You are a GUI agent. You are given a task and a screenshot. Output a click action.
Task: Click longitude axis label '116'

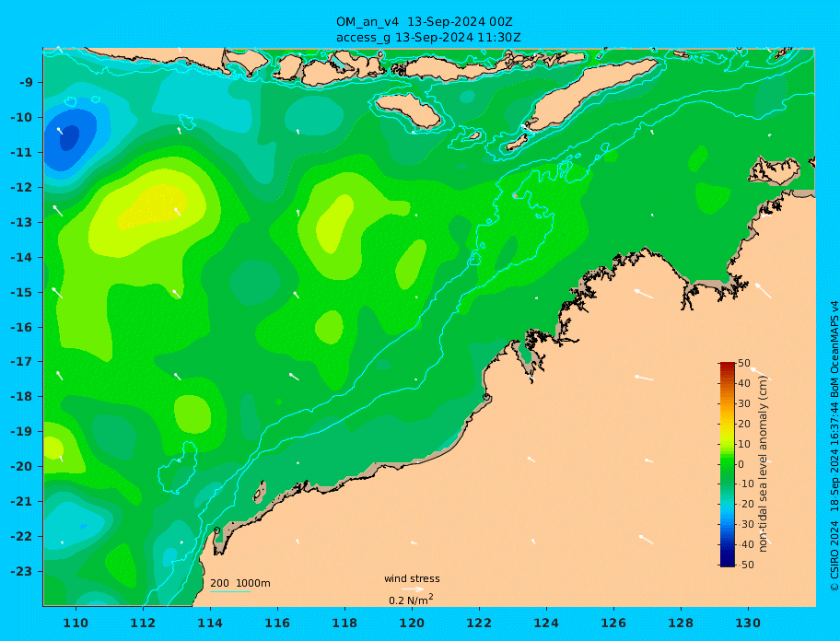click(x=277, y=623)
